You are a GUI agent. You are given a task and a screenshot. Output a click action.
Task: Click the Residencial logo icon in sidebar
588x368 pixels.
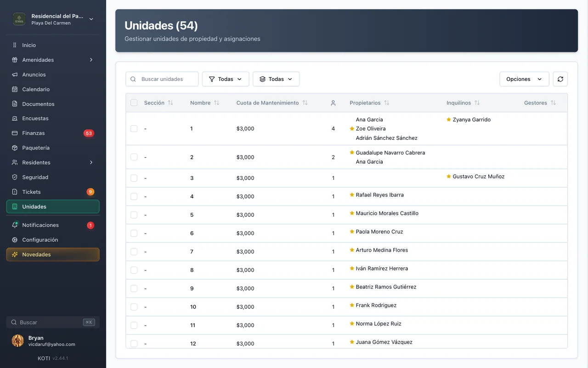[19, 19]
